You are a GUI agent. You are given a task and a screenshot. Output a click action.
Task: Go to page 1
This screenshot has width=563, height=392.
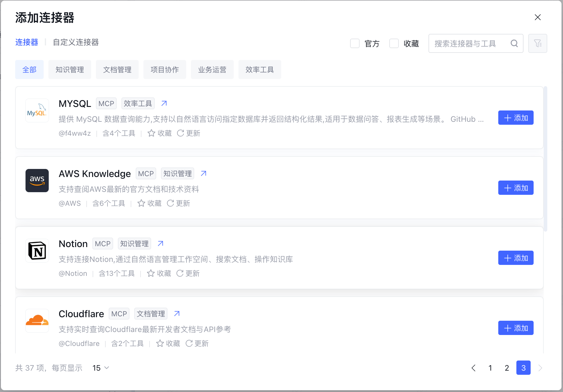[x=490, y=368]
